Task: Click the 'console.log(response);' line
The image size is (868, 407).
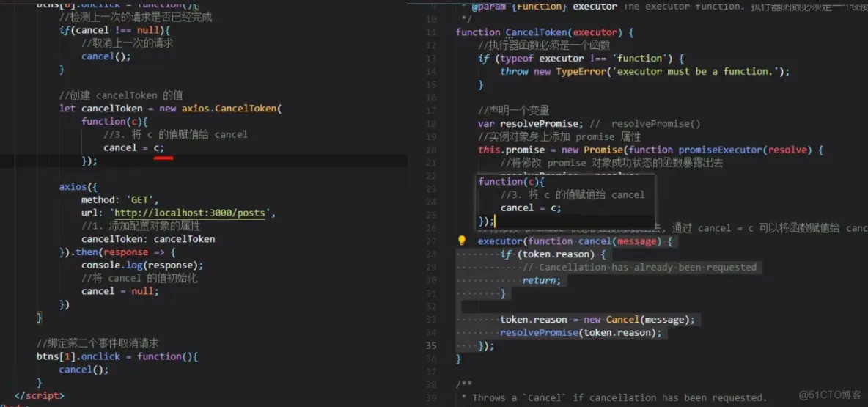Action: click(x=142, y=265)
